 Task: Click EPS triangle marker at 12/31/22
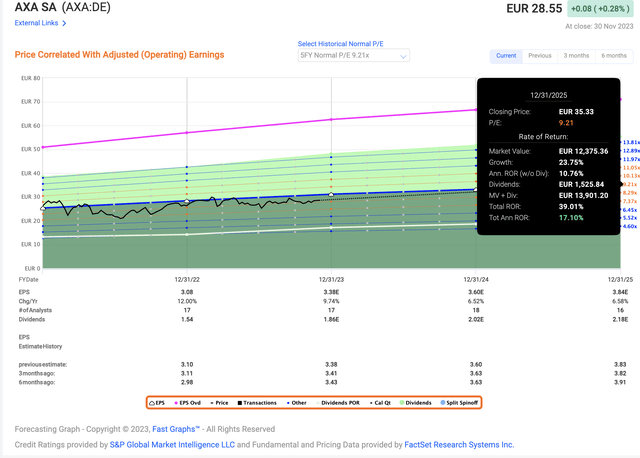pos(187,201)
